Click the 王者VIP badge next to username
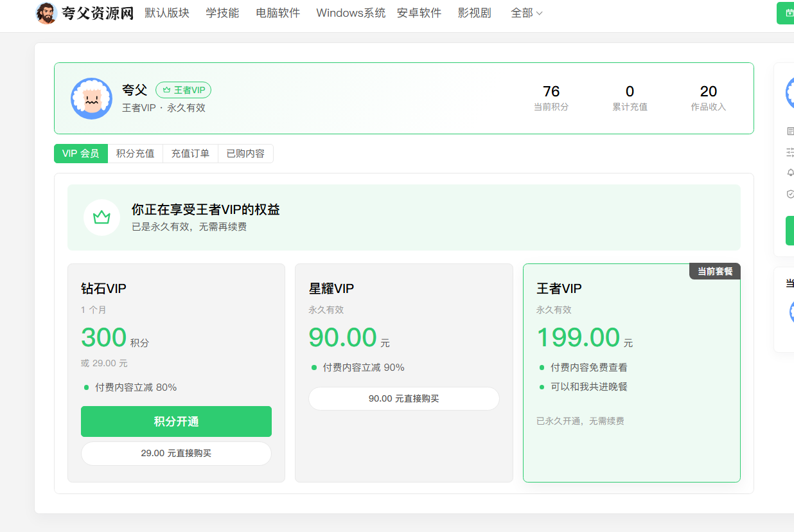The height and width of the screenshot is (532, 794). coord(184,90)
